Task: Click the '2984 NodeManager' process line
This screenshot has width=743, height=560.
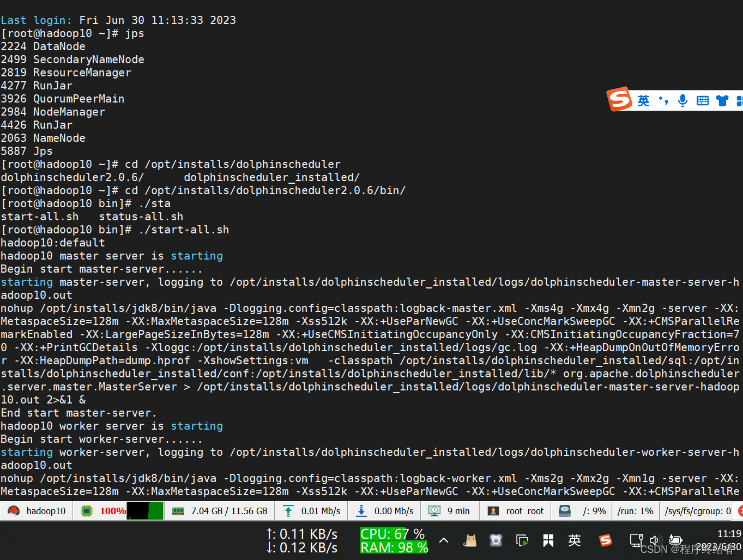Action: tap(53, 112)
